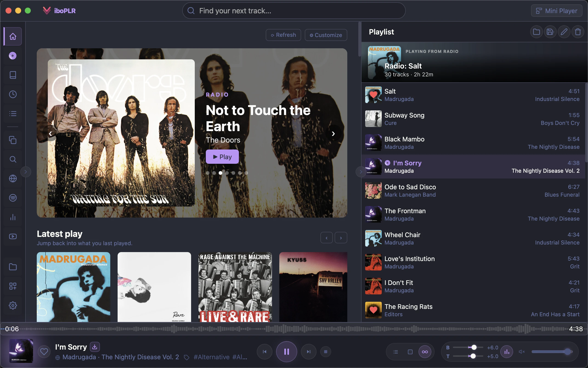
Task: Edit the playlist with the pencil icon
Action: [x=564, y=32]
